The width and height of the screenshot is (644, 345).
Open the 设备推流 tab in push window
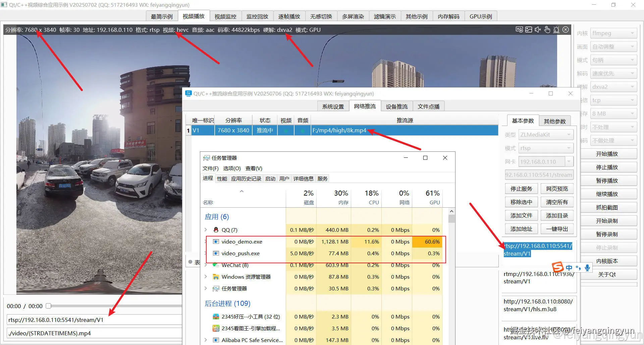point(396,107)
